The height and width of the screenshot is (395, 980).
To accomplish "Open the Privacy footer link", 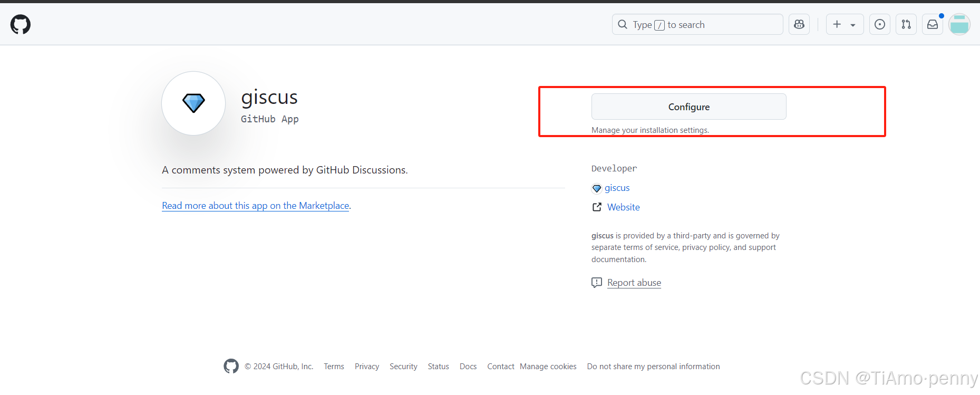I will 366,367.
